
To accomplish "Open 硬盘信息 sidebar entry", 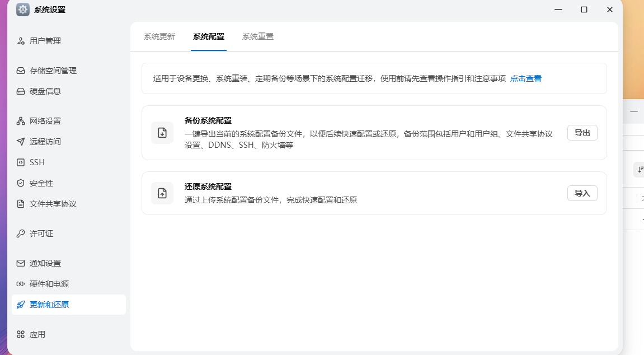I will [x=69, y=91].
